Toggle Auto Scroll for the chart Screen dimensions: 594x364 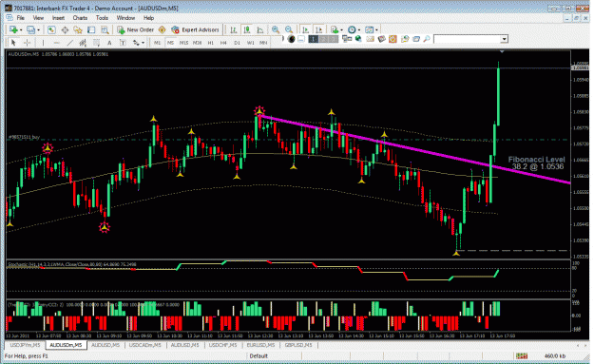coord(305,29)
